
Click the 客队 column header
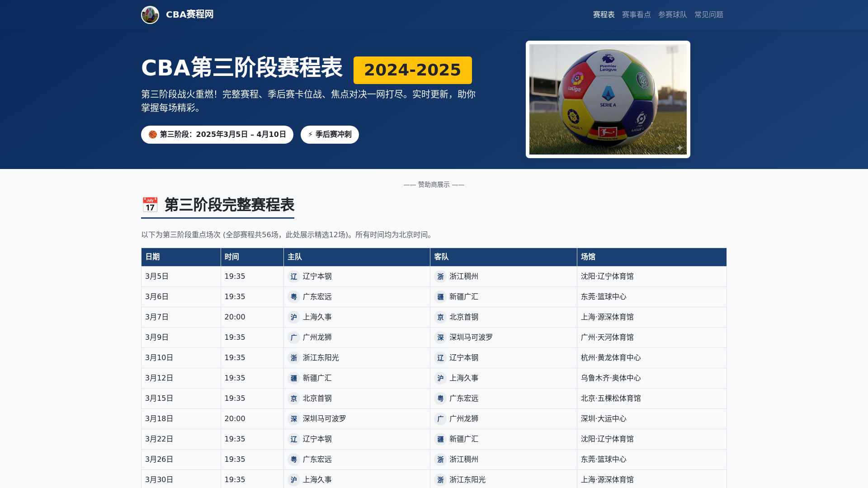coord(503,257)
